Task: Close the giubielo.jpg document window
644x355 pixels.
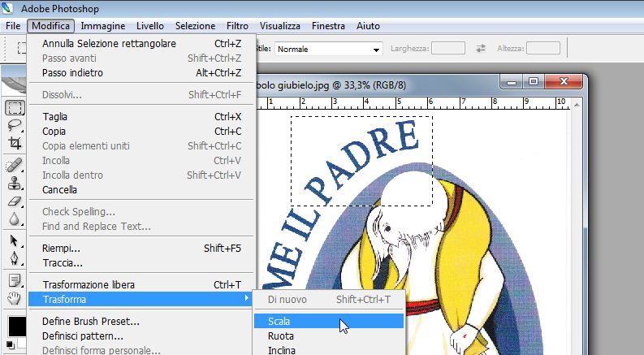Action: [564, 82]
